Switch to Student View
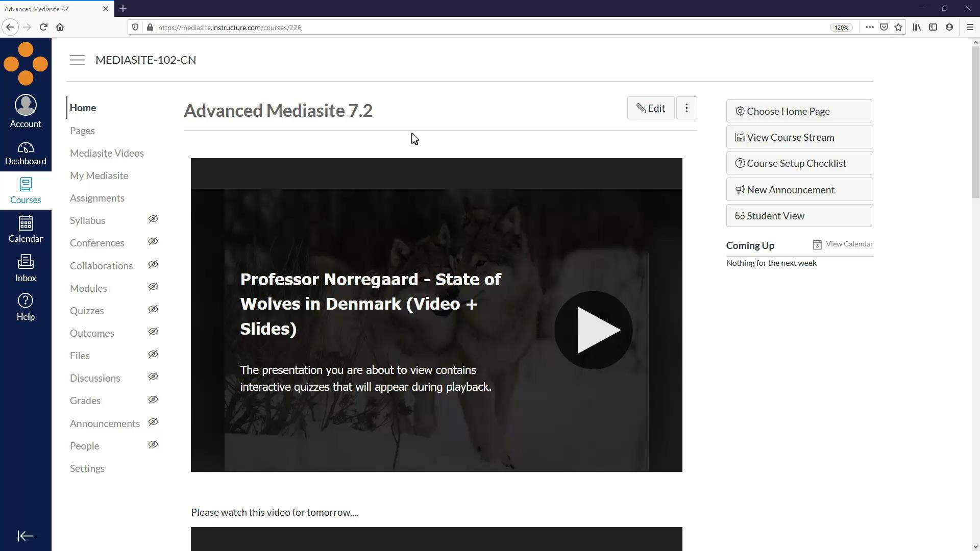Image resolution: width=980 pixels, height=551 pixels. click(x=799, y=216)
